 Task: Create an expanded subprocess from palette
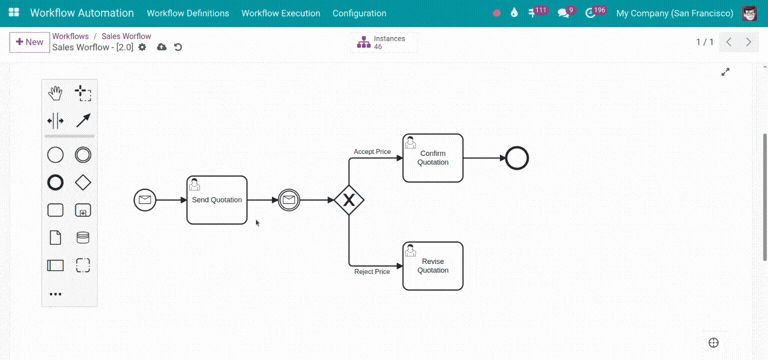point(83,211)
